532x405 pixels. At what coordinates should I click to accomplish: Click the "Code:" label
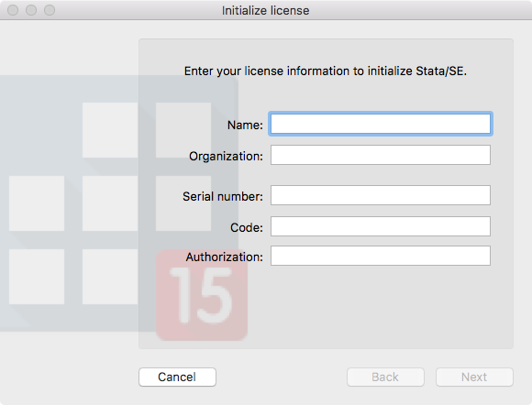coord(247,227)
